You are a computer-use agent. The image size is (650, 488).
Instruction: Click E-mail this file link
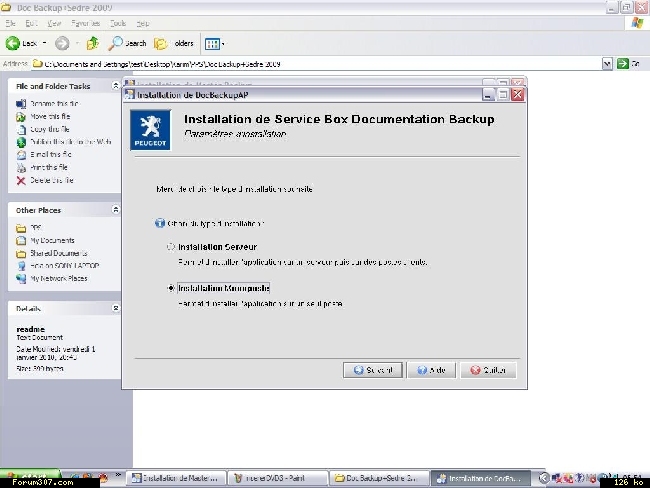51,155
